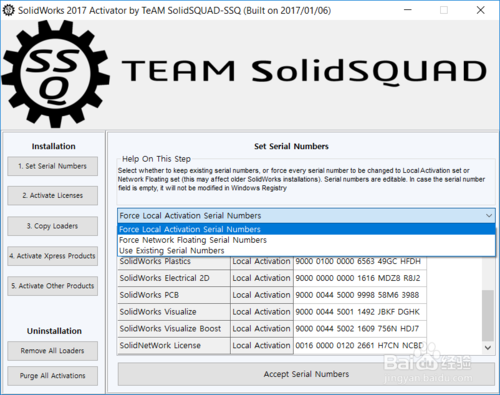Click the gear icon in the title bar
The height and width of the screenshot is (395, 500).
coord(8,10)
